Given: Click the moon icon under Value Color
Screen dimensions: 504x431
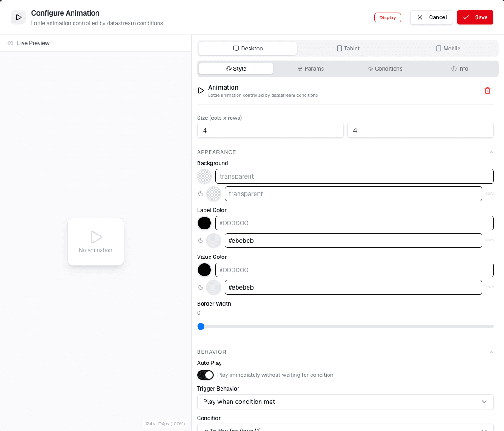Looking at the screenshot, I should pyautogui.click(x=201, y=287).
